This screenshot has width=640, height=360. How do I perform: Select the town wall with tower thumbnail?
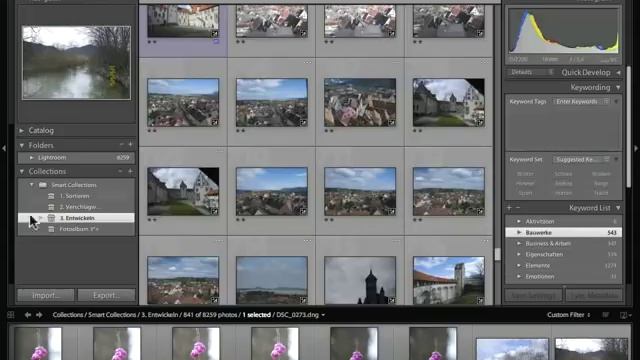tap(449, 280)
